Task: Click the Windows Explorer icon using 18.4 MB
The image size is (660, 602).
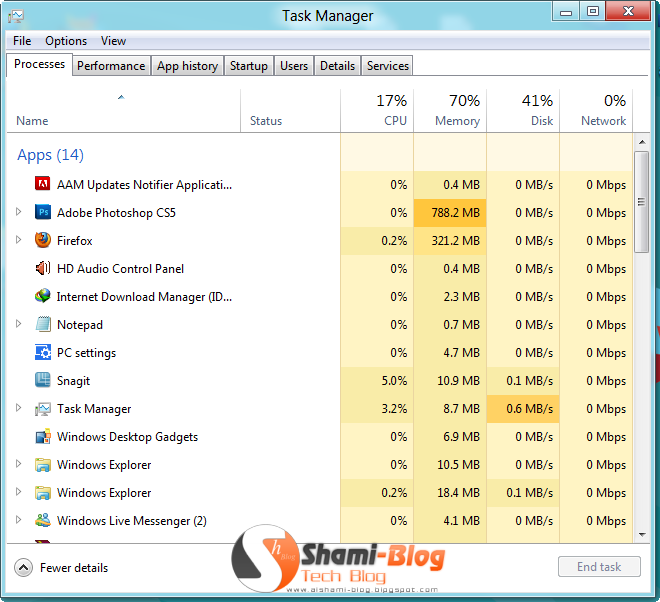Action: 43,493
